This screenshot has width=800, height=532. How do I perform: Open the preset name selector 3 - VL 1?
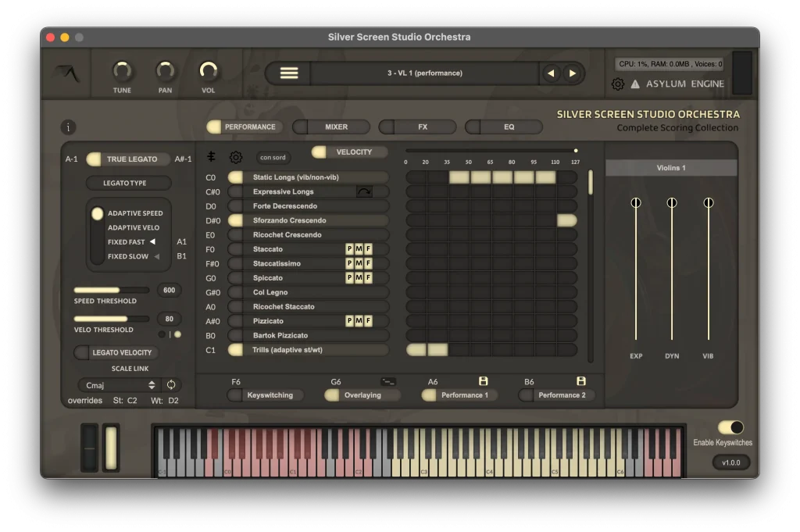tap(424, 73)
